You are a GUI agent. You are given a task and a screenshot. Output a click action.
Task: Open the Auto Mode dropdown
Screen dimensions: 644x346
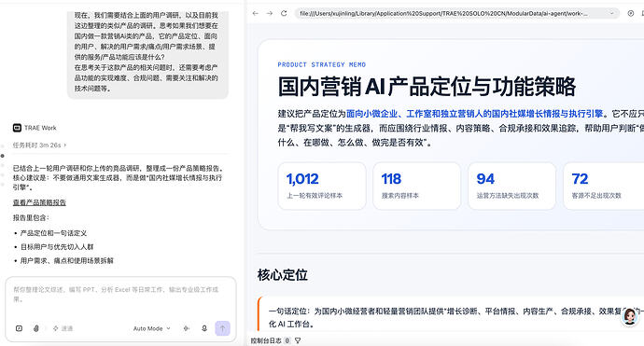click(151, 328)
